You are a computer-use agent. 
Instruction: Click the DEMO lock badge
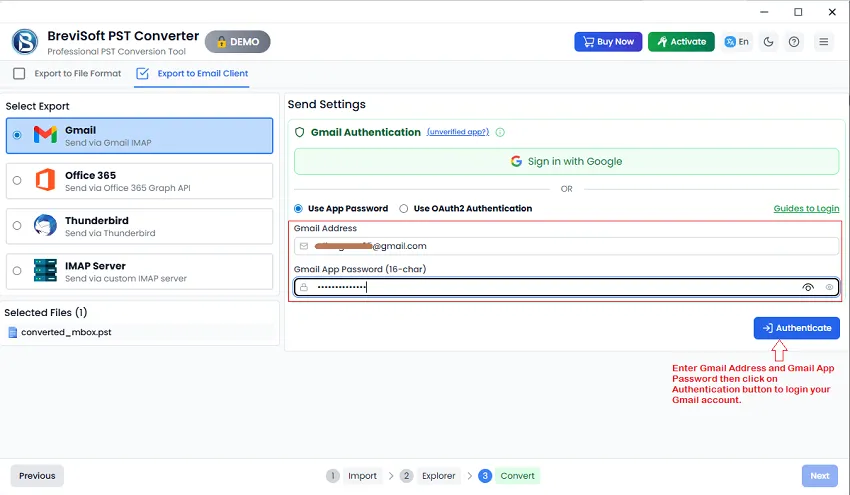coord(237,42)
